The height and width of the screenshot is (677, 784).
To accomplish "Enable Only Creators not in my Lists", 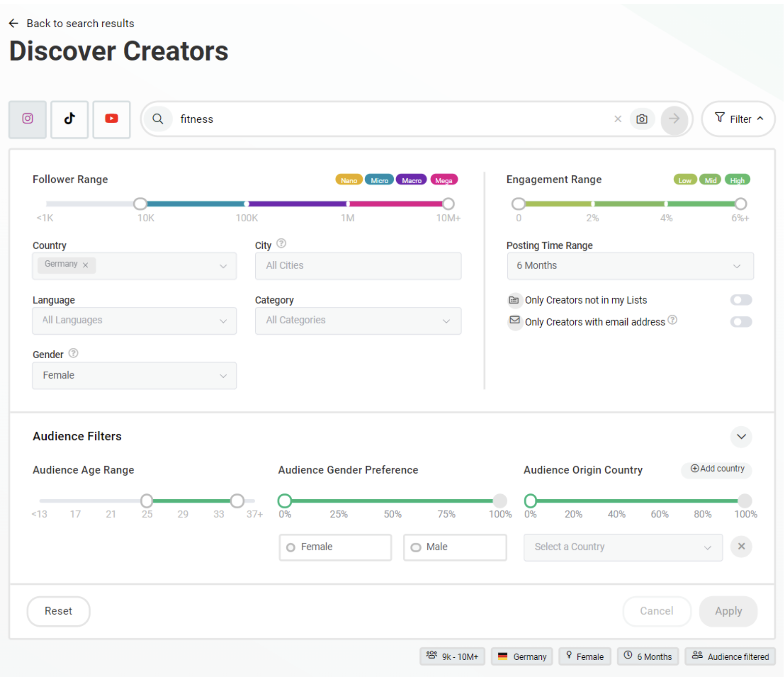I will tap(741, 300).
